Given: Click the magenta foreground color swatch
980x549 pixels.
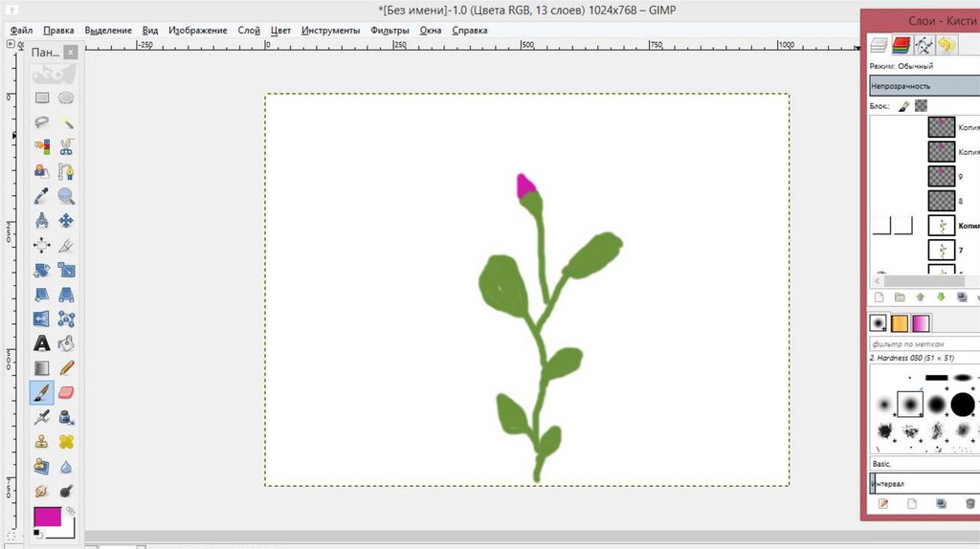Looking at the screenshot, I should (x=47, y=516).
